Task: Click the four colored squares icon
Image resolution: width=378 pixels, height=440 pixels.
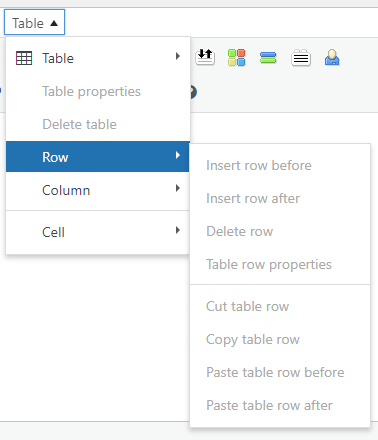Action: coord(237,58)
